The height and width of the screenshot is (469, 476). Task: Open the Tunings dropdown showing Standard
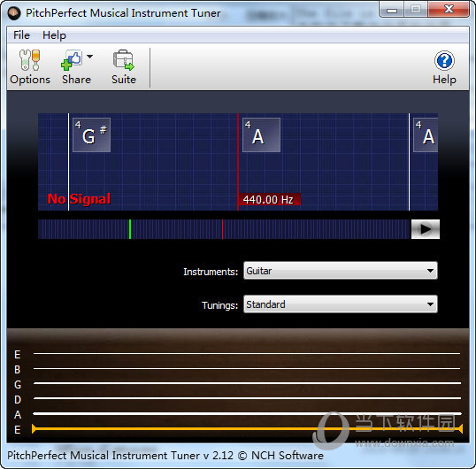[341, 304]
